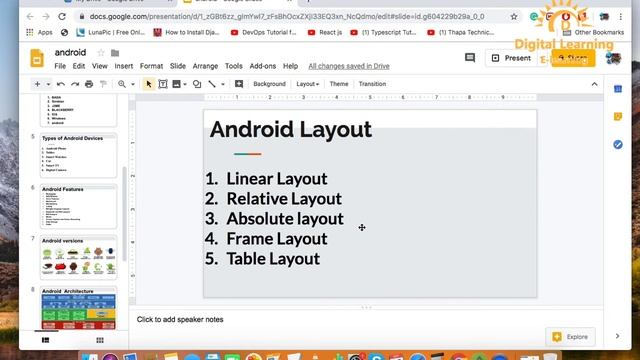Click the browser address bar
This screenshot has width=640, height=360.
[x=292, y=16]
